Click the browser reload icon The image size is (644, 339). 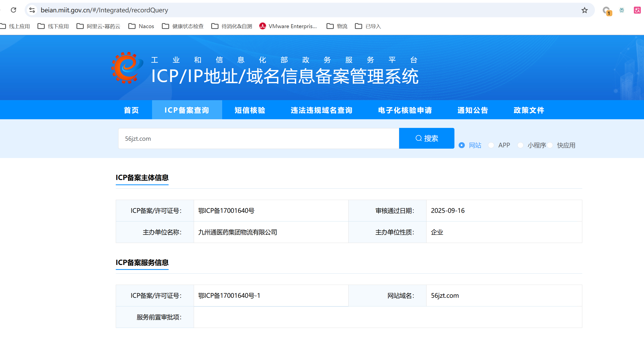[14, 10]
